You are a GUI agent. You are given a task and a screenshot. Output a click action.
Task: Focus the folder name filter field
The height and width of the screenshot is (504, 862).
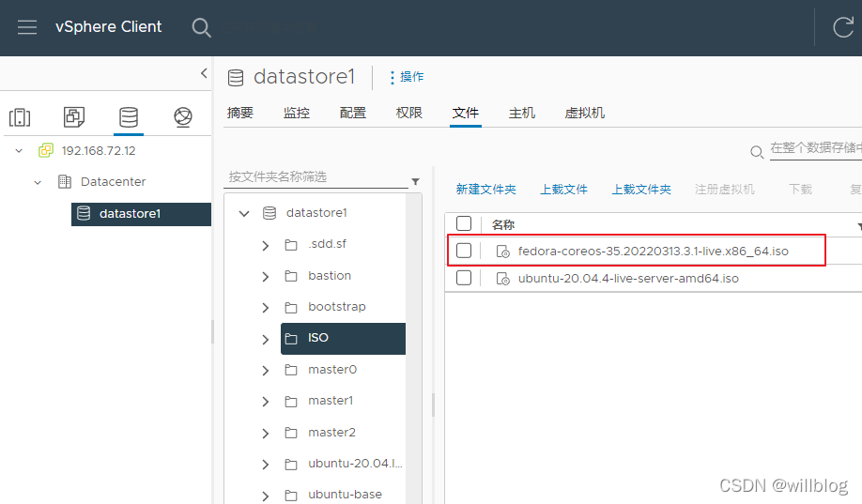316,177
